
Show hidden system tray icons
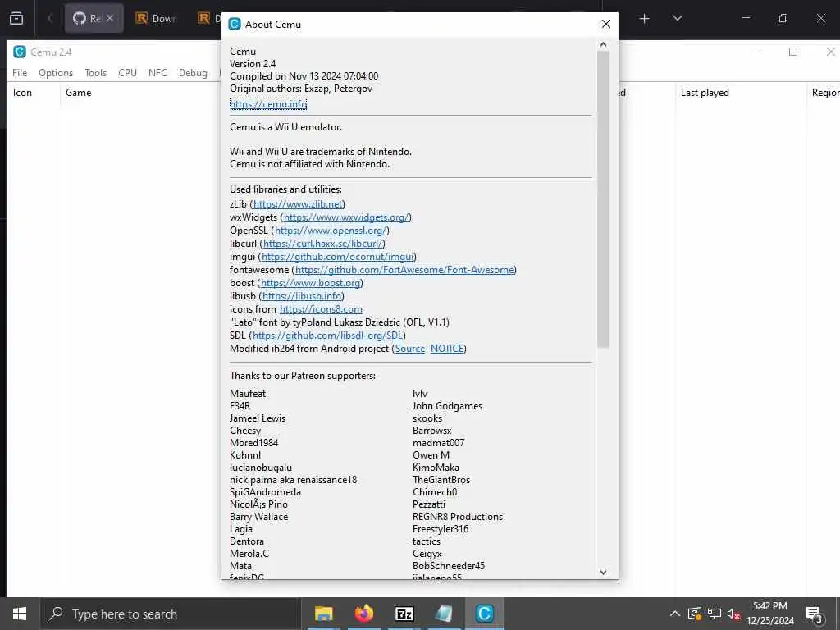(675, 614)
